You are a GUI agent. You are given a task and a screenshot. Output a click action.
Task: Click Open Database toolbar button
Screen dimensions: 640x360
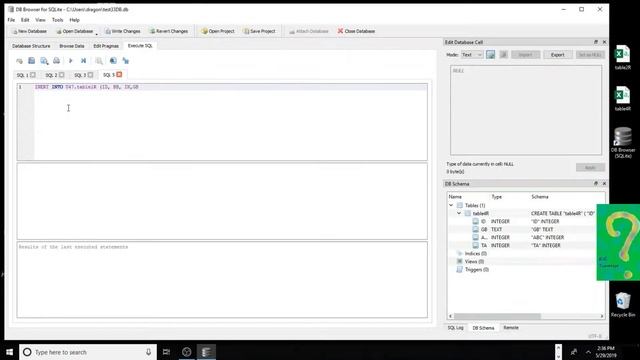point(75,31)
